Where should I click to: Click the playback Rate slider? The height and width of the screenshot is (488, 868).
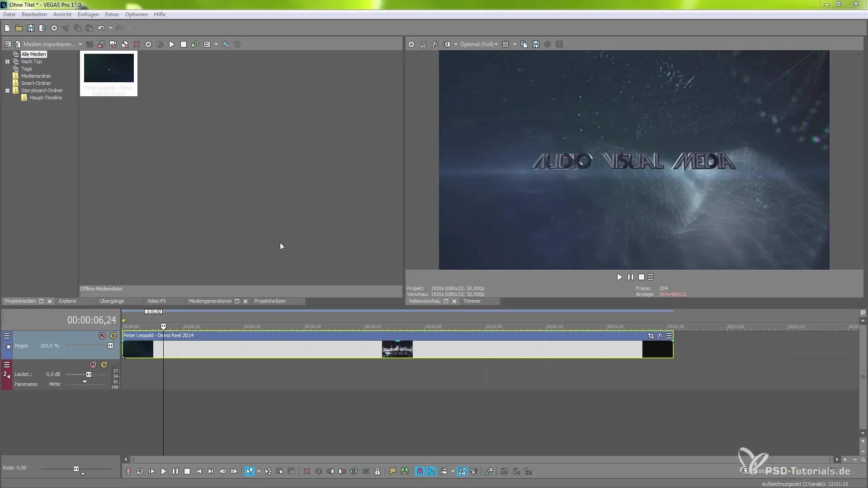[76, 469]
